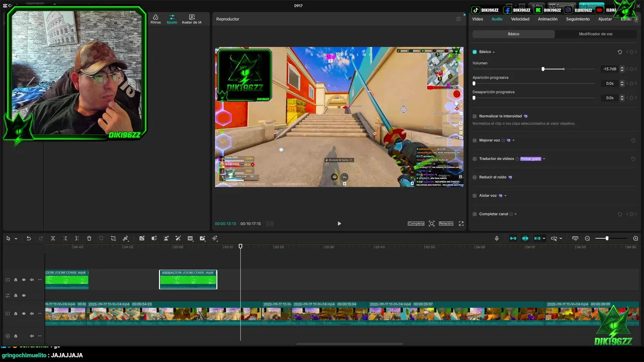Enable Mejorar voz checkbox
644x362 pixels.
click(474, 140)
